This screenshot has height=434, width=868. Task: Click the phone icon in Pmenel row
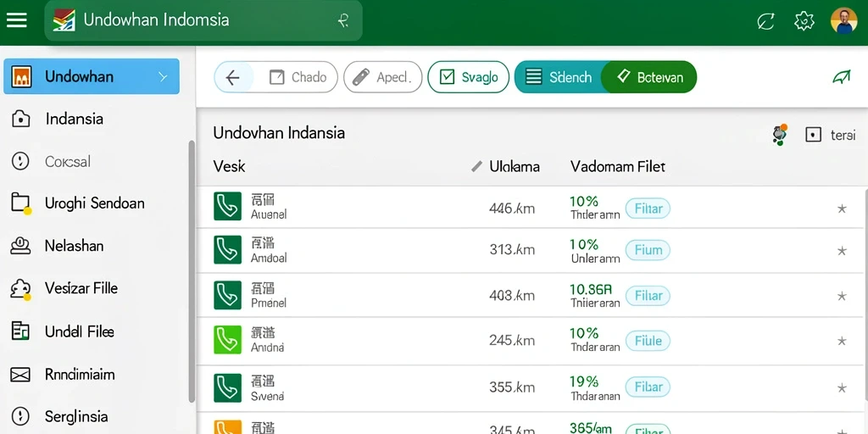227,295
